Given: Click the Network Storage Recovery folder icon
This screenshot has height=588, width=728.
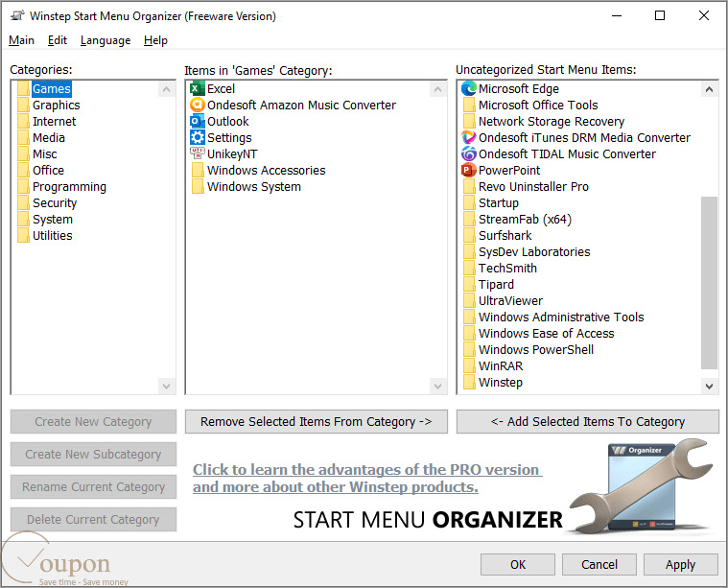Looking at the screenshot, I should pos(469,121).
